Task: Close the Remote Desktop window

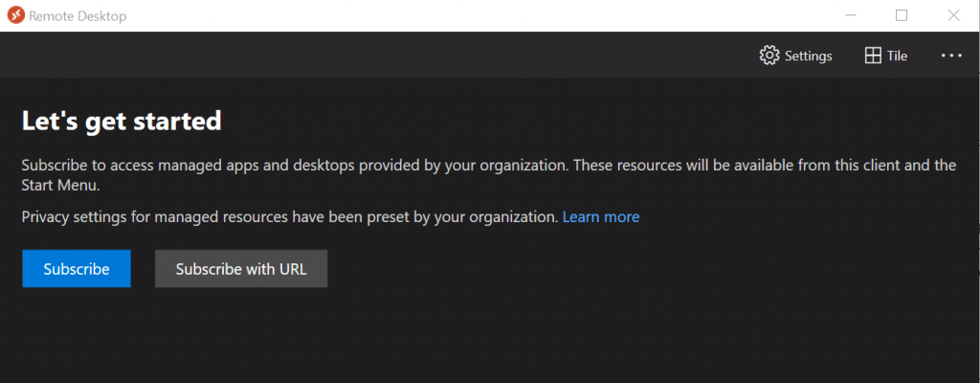Action: click(x=953, y=15)
